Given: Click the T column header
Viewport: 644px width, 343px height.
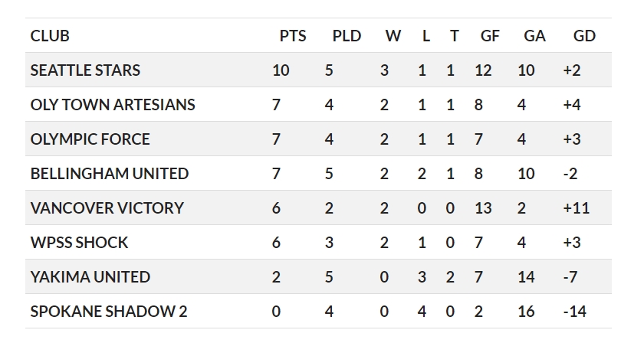Looking at the screenshot, I should (454, 36).
